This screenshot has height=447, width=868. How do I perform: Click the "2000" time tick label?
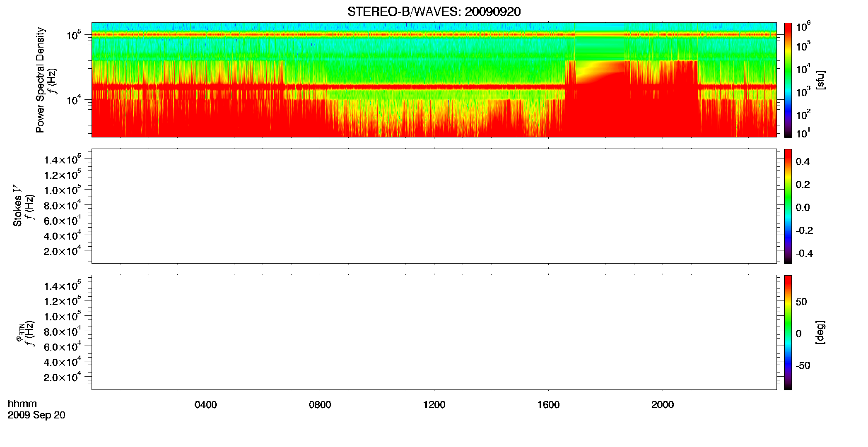(x=663, y=405)
